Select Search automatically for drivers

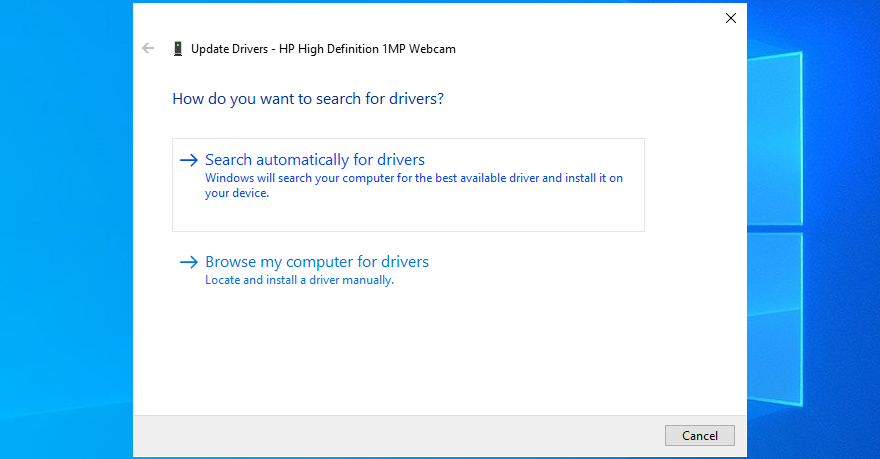[314, 160]
